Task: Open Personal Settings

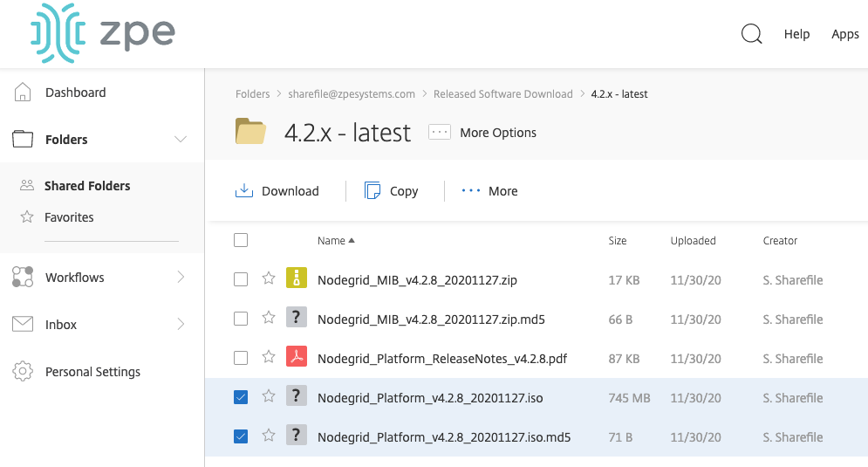Action: tap(92, 372)
